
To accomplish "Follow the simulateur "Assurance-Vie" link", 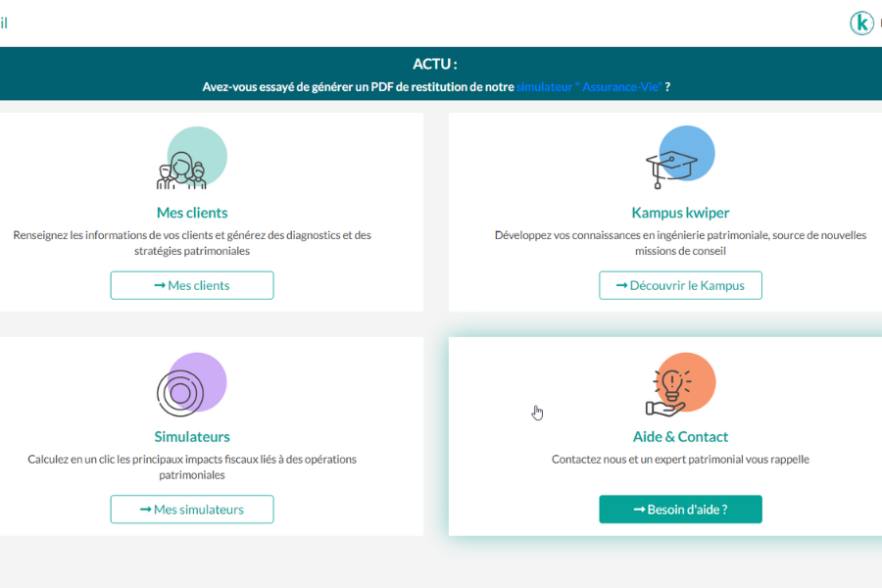I will point(589,86).
